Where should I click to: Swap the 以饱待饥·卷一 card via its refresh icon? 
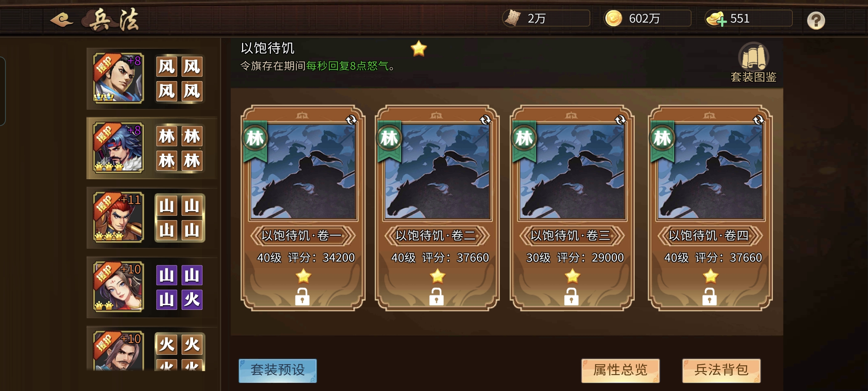click(x=351, y=120)
